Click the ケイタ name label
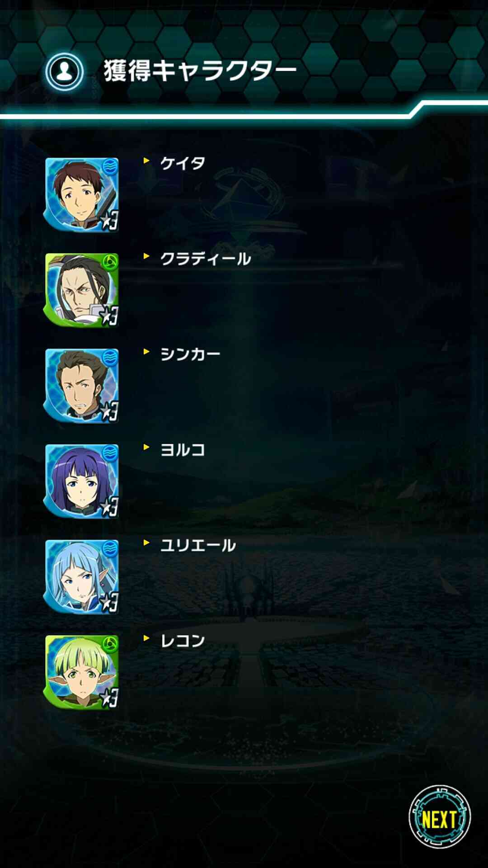This screenshot has height=868, width=488. (183, 163)
